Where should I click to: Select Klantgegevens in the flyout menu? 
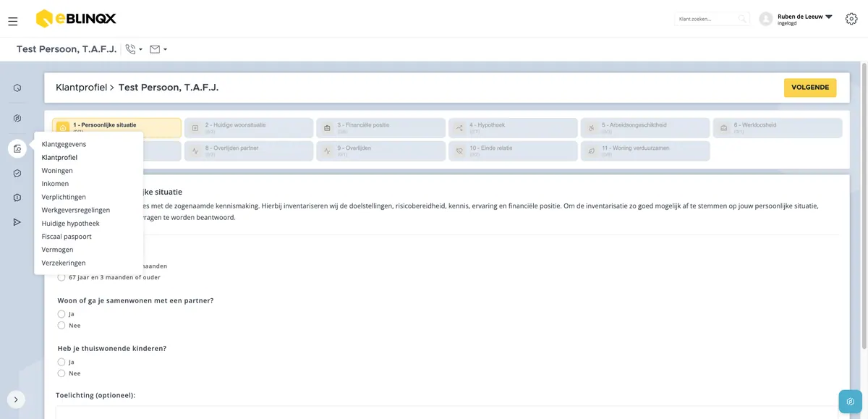pyautogui.click(x=64, y=144)
